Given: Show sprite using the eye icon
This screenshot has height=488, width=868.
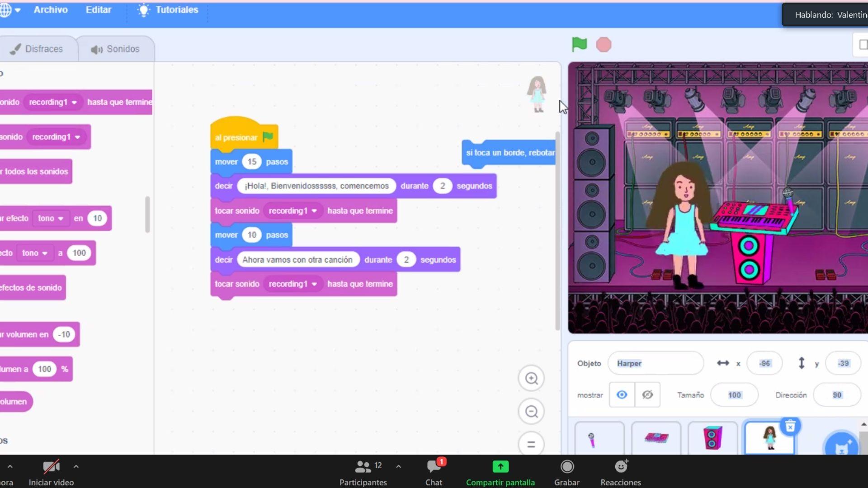Looking at the screenshot, I should (622, 395).
